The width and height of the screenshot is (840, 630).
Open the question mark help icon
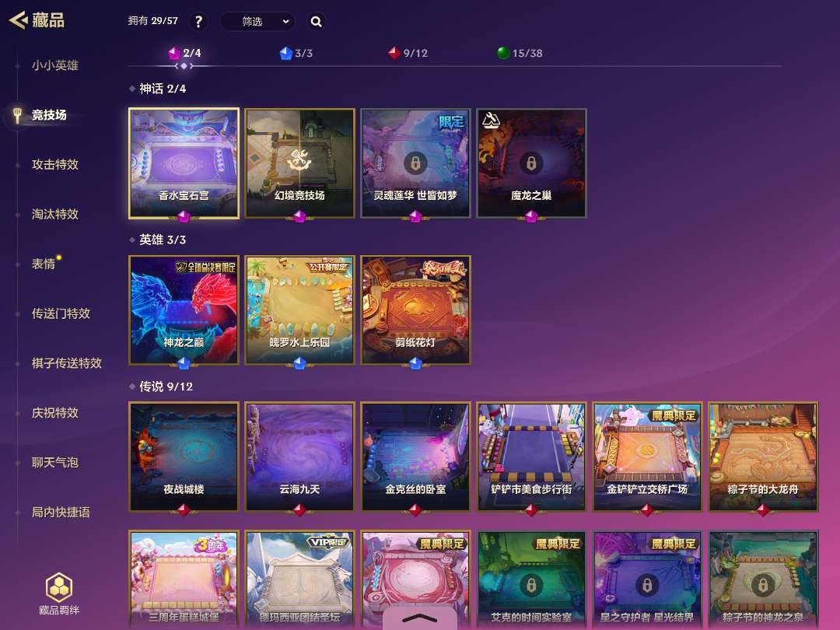(199, 22)
